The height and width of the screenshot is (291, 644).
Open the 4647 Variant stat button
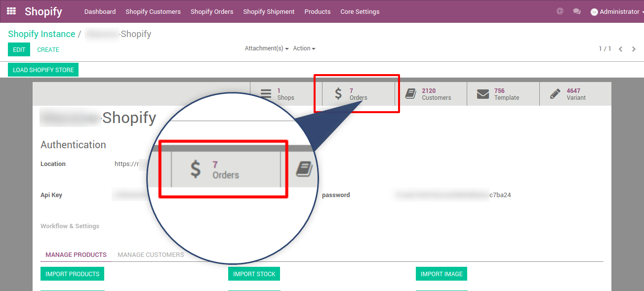[x=575, y=94]
